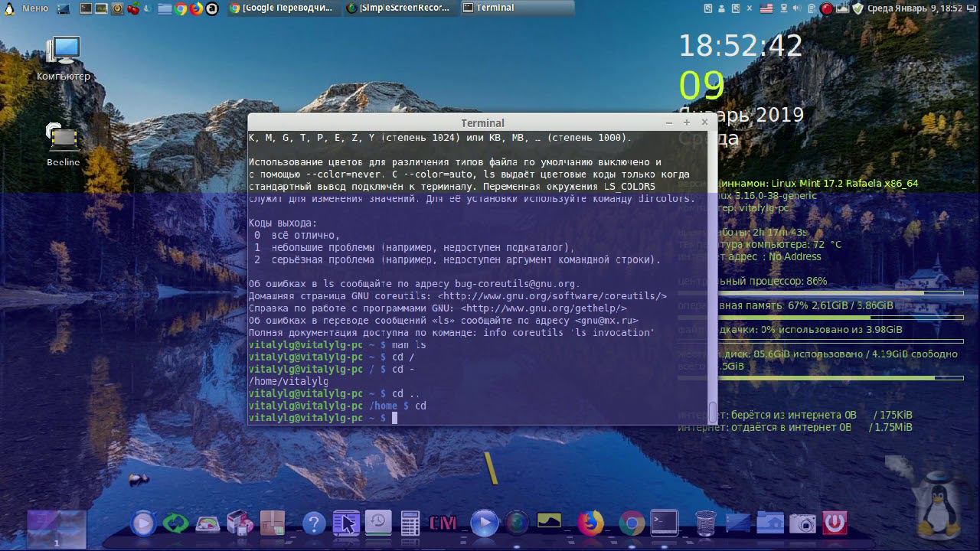The width and height of the screenshot is (980, 551).
Task: Open the package box icon in the dock
Action: (272, 523)
